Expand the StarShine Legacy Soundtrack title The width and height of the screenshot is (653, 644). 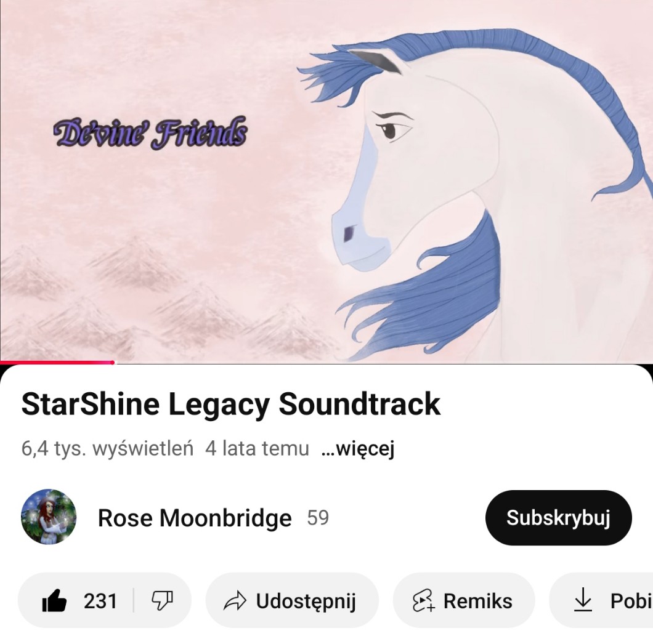[231, 404]
